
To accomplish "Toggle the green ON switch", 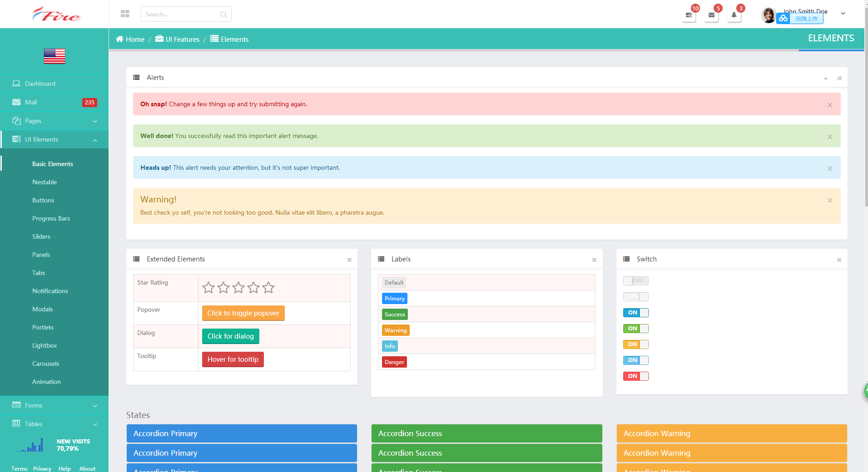I will pyautogui.click(x=636, y=329).
